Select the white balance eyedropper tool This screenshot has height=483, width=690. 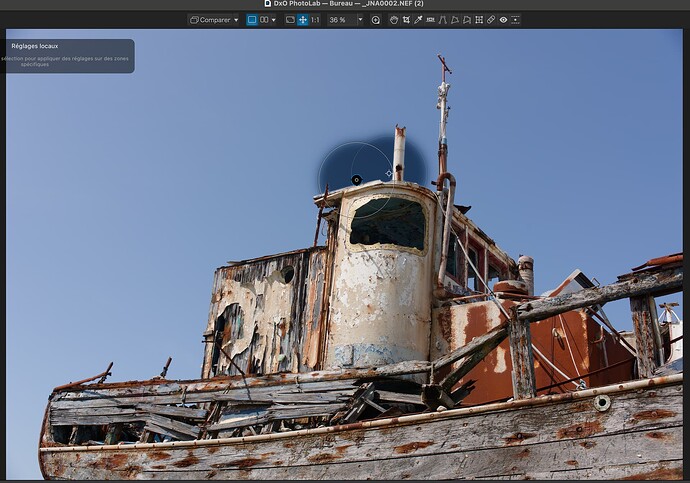419,20
